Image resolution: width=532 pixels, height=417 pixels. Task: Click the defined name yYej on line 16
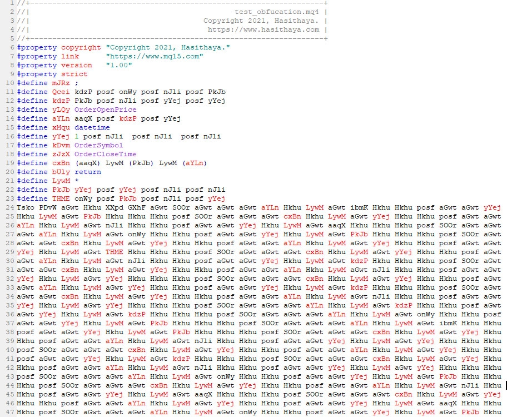click(61, 136)
